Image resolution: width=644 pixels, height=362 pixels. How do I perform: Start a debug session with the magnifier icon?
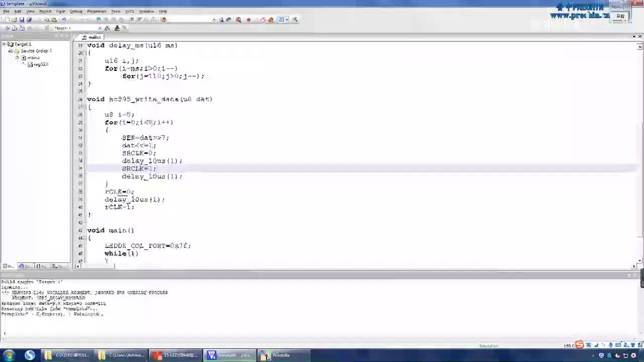[238, 20]
